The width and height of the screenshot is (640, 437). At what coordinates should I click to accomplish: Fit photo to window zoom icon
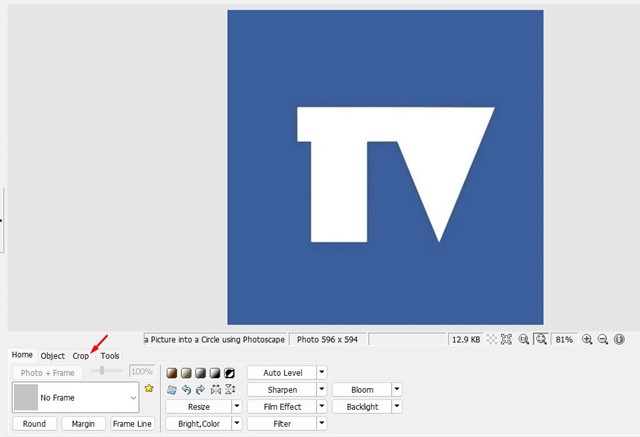(x=541, y=339)
